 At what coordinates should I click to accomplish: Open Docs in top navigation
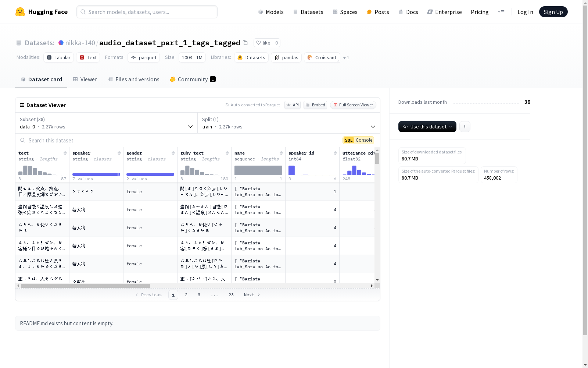click(408, 12)
